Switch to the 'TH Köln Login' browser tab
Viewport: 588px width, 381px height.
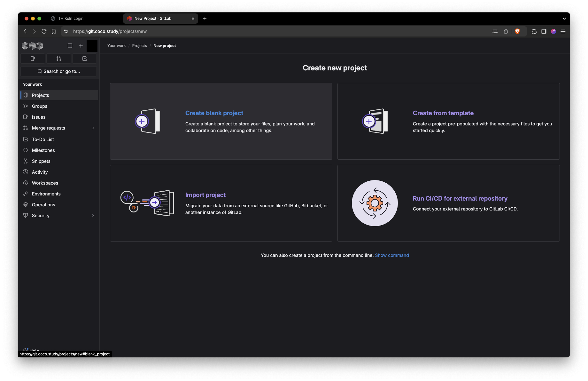(71, 19)
